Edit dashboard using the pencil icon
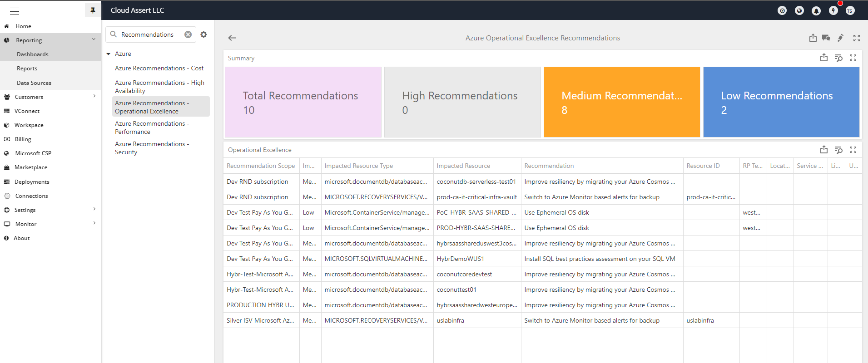 (841, 38)
